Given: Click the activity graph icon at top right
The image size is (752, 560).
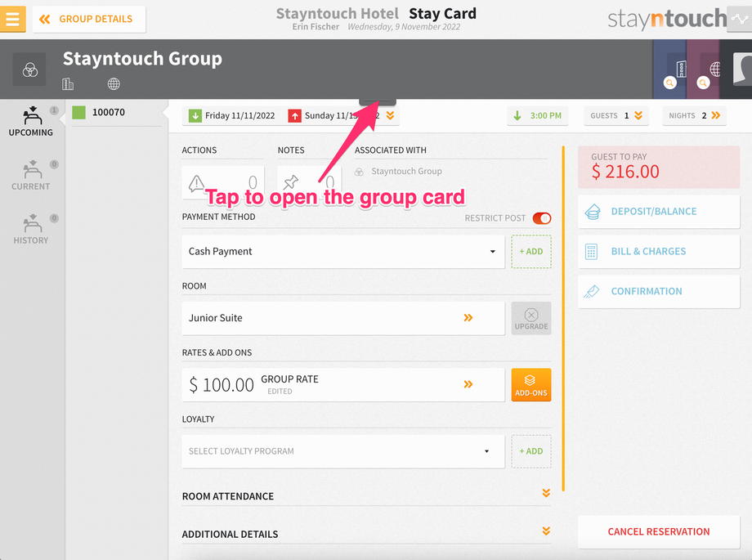Looking at the screenshot, I should tap(740, 19).
